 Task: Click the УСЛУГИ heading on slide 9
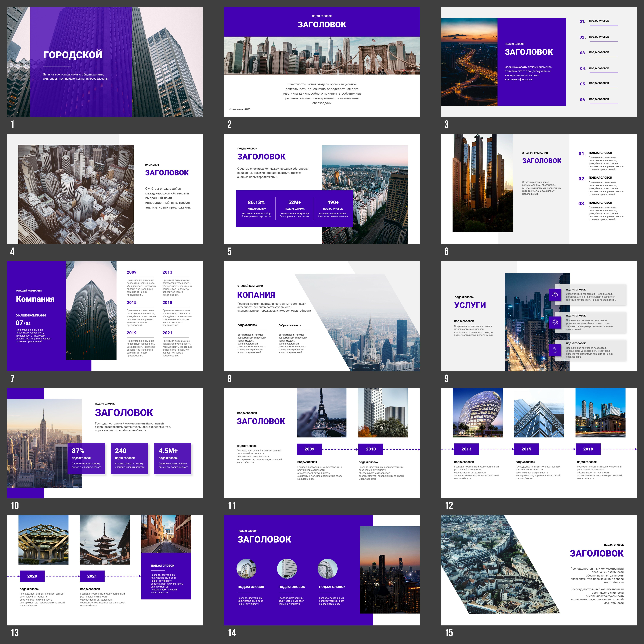click(470, 305)
